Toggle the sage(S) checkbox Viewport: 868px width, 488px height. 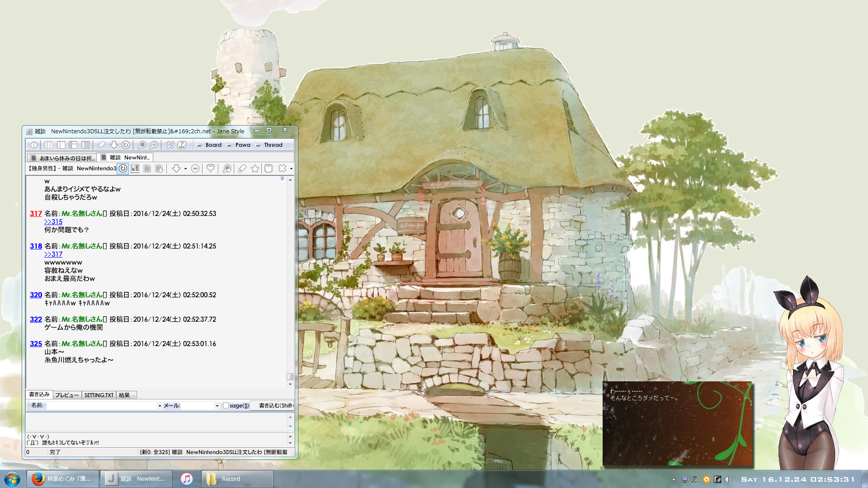226,406
